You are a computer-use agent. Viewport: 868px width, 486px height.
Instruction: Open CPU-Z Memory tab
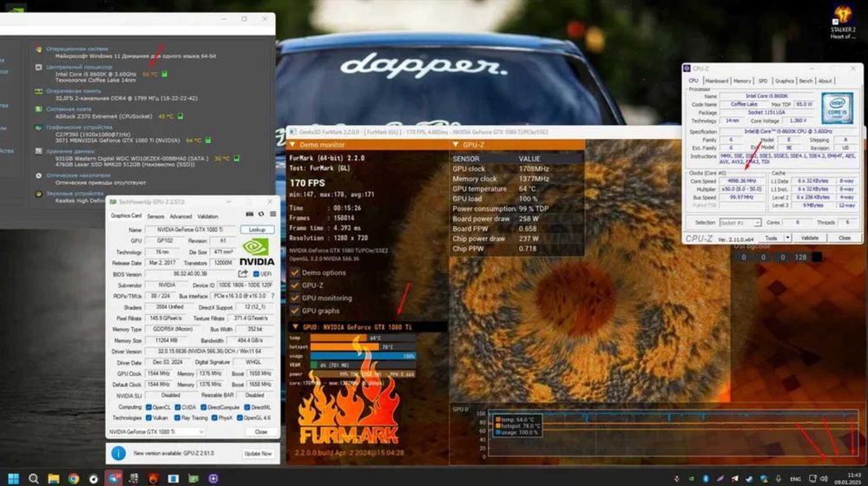tap(742, 81)
